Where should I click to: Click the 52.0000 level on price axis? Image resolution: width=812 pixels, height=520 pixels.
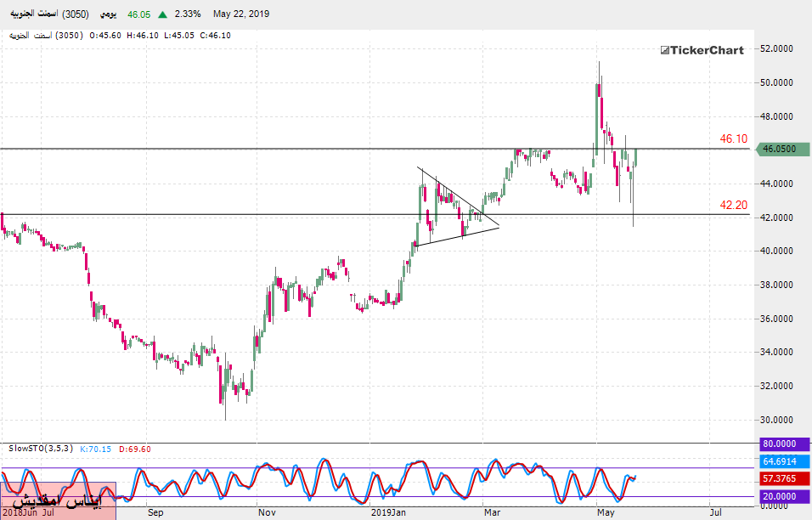tap(781, 49)
